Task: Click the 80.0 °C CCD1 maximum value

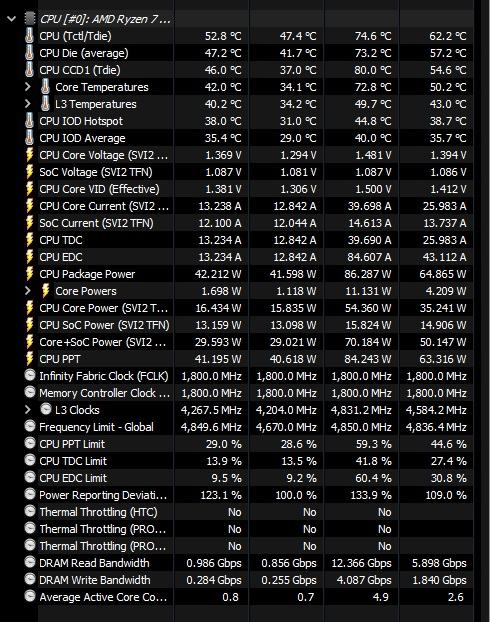Action: (373, 70)
